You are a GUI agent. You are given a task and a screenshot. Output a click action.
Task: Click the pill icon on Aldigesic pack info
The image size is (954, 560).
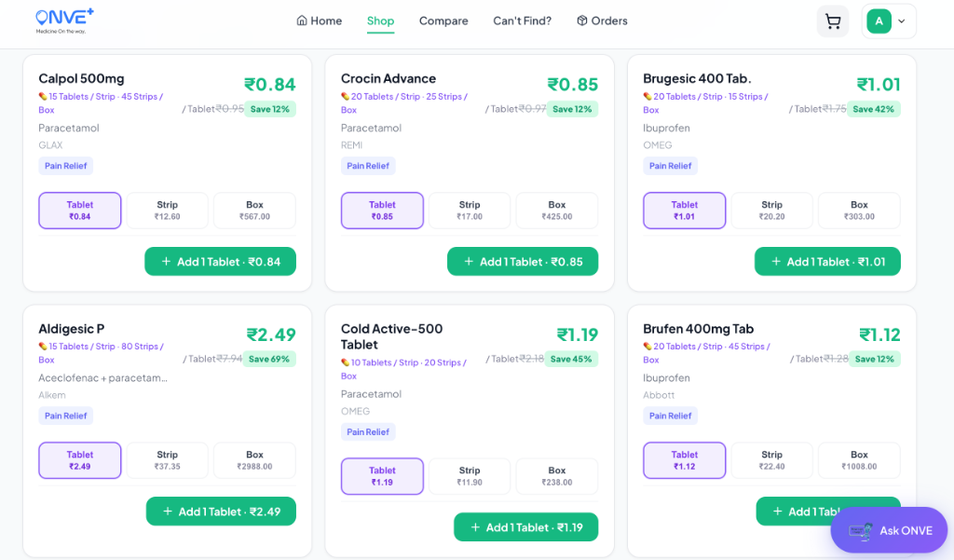point(43,347)
